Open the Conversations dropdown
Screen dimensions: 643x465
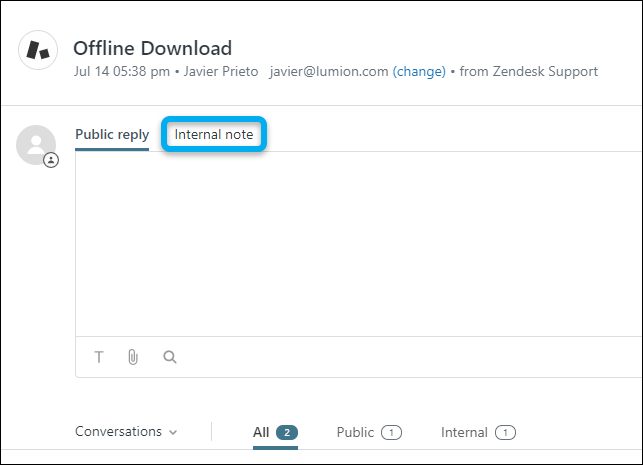pyautogui.click(x=118, y=432)
